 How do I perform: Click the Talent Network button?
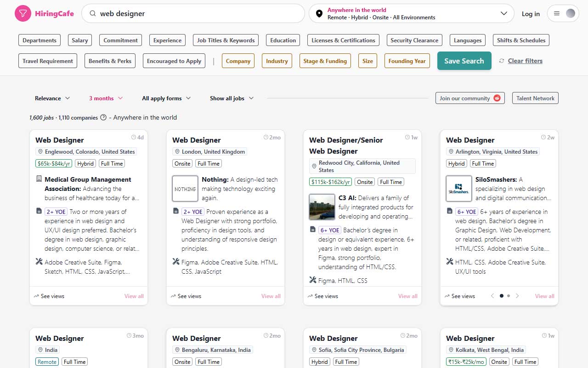coord(535,98)
